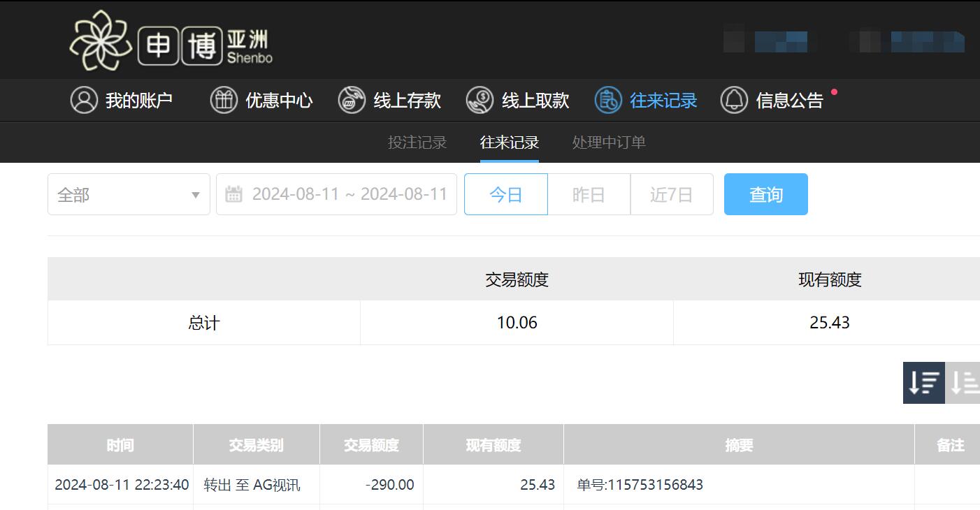
Task: Click the calendar icon in date range field
Action: [x=236, y=194]
